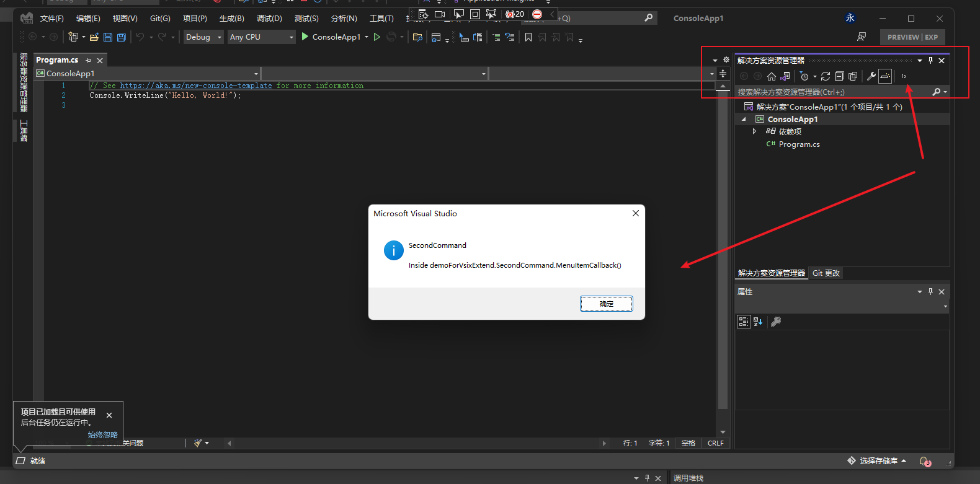The height and width of the screenshot is (484, 980).
Task: Click the collapse all icon in Solution Explorer
Action: pos(839,76)
